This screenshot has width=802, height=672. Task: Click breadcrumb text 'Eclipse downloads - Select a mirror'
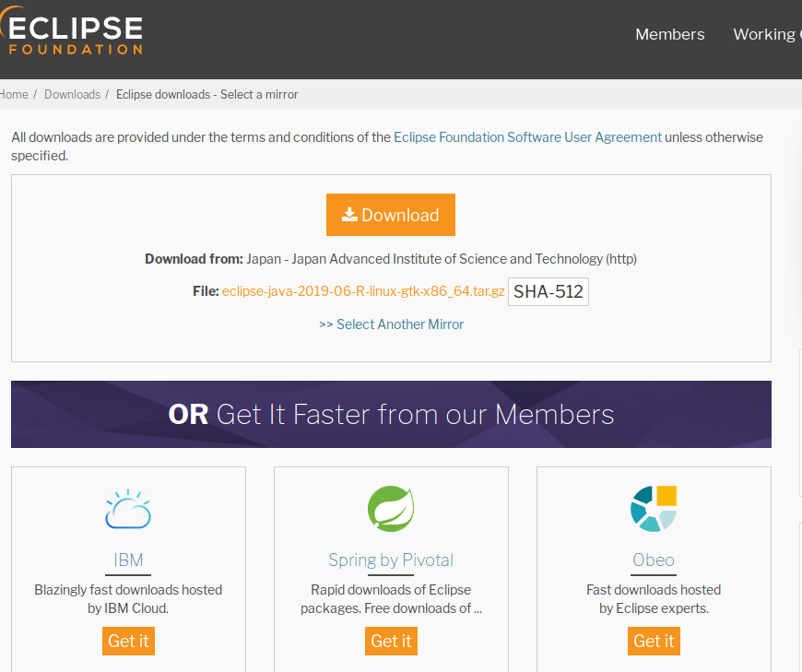206,95
